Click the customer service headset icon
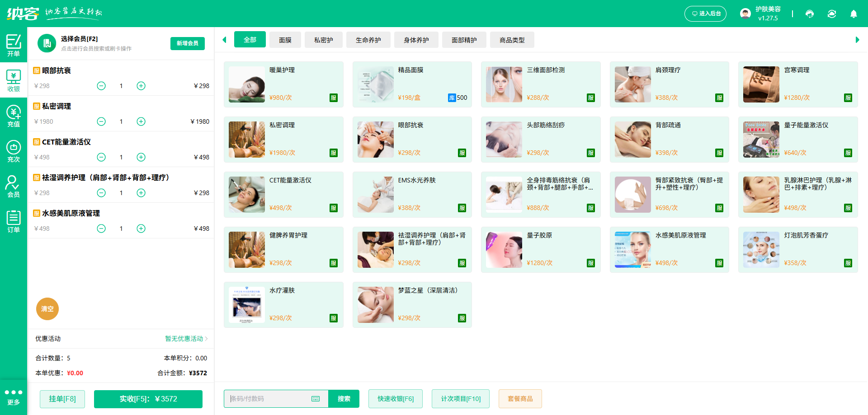 point(810,14)
